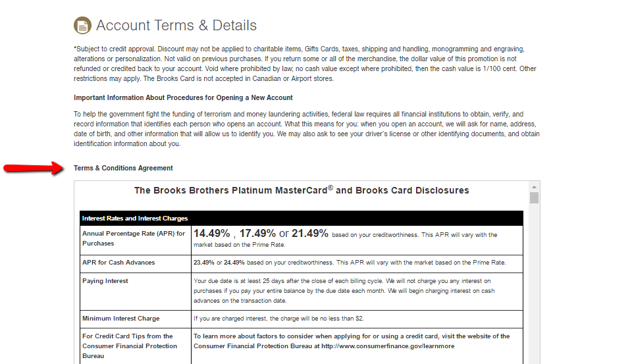
Task: Click the red arrow pointing to Terms
Action: [x=33, y=169]
